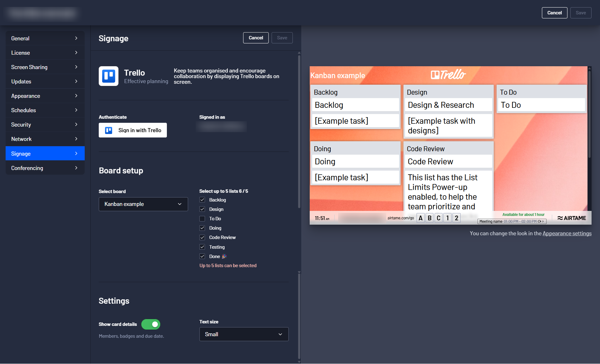Viewport: 600px width, 364px height.
Task: Click the Signage panel vertical scrollbar
Action: [299, 131]
